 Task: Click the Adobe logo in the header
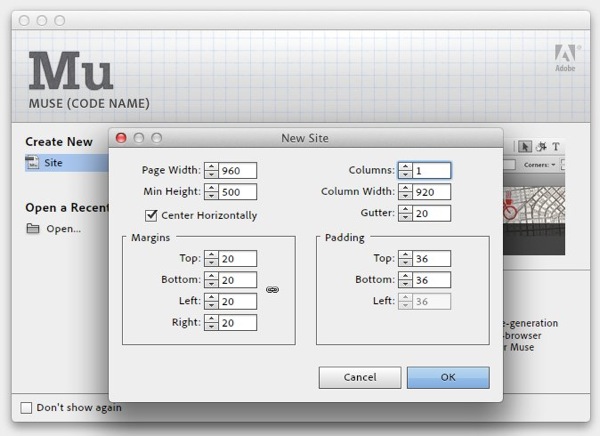pos(566,58)
